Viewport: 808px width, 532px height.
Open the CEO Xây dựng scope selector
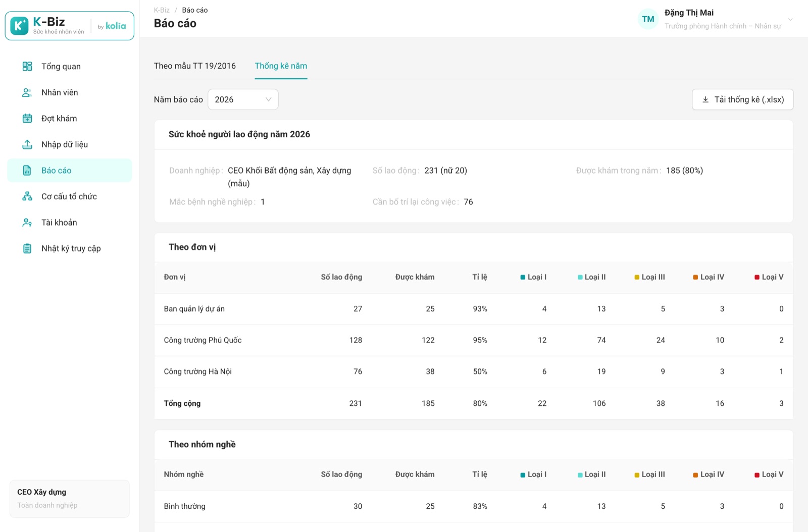click(x=70, y=498)
